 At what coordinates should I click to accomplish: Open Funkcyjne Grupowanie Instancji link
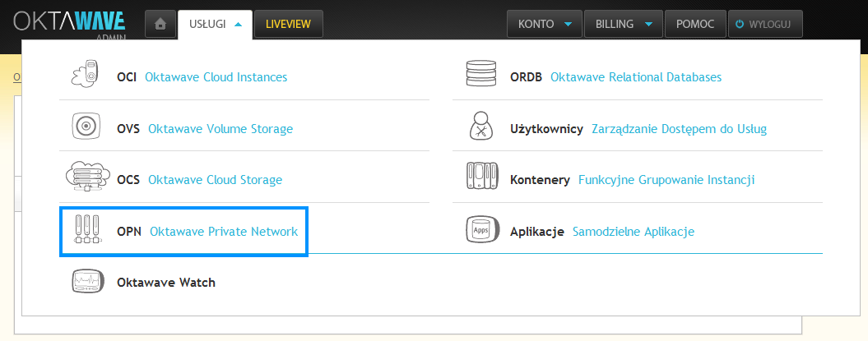666,181
